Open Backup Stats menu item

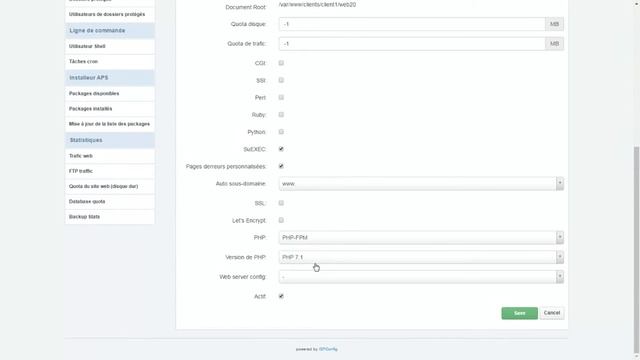[x=110, y=217]
